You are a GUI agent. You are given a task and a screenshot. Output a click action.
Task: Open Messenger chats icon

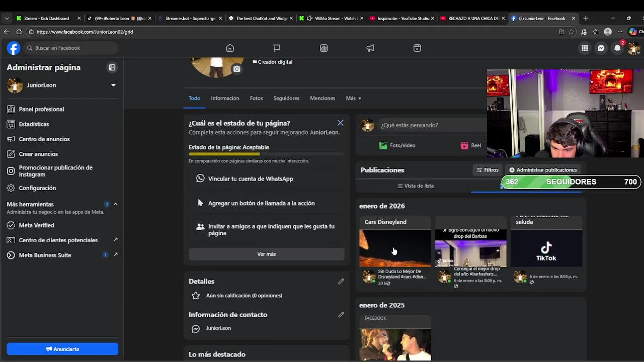pyautogui.click(x=601, y=48)
